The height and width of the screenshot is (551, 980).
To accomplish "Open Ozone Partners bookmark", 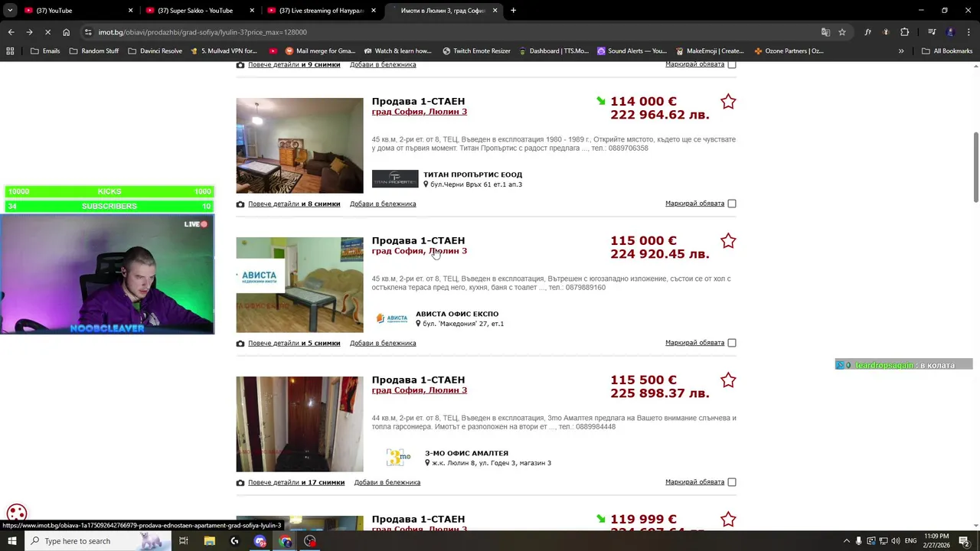I will 789,51.
